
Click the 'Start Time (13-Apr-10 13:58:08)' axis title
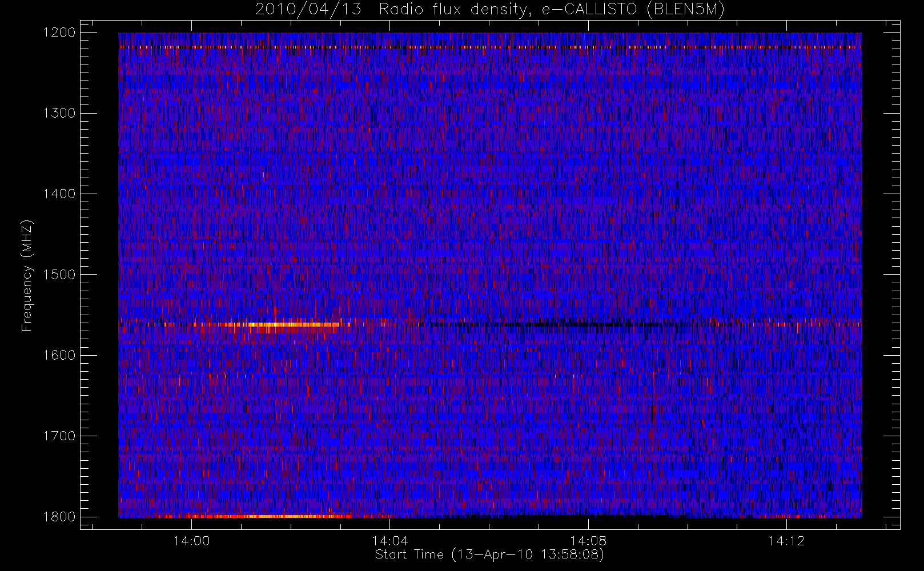click(489, 554)
